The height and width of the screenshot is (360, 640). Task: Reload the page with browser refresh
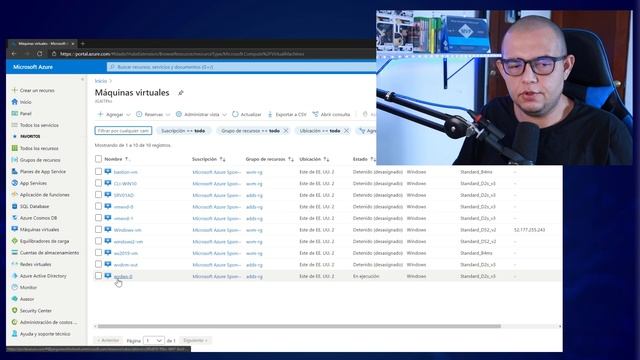(40, 53)
